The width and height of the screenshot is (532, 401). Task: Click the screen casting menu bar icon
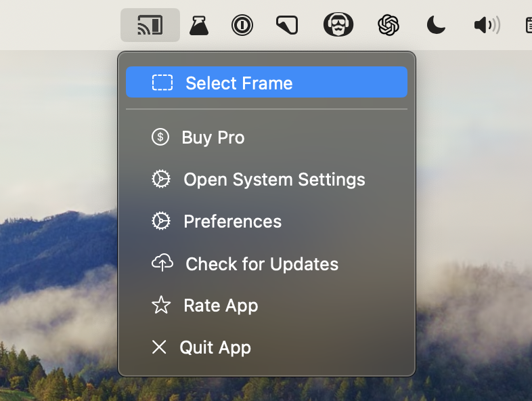[150, 25]
